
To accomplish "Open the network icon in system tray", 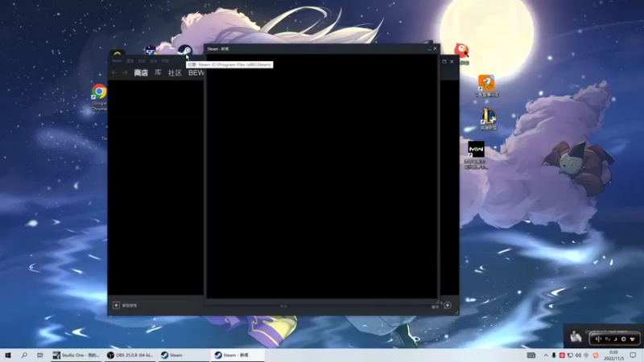I will click(570, 356).
